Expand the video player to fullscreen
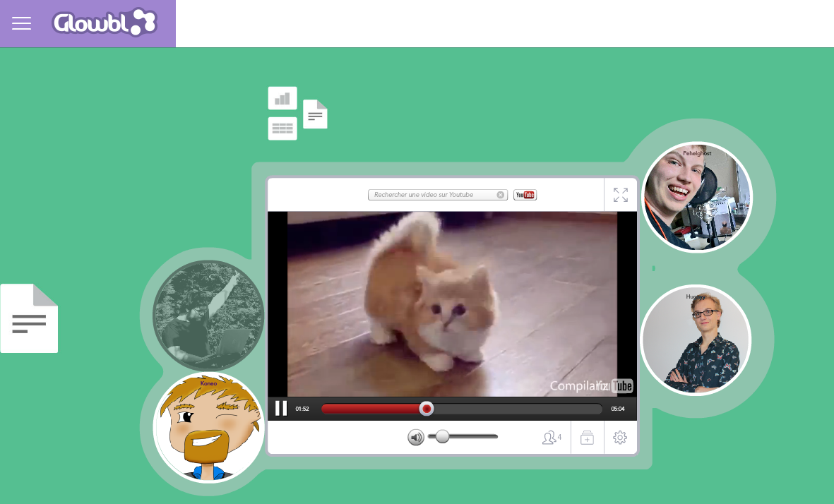Viewport: 834px width, 504px height. [620, 195]
